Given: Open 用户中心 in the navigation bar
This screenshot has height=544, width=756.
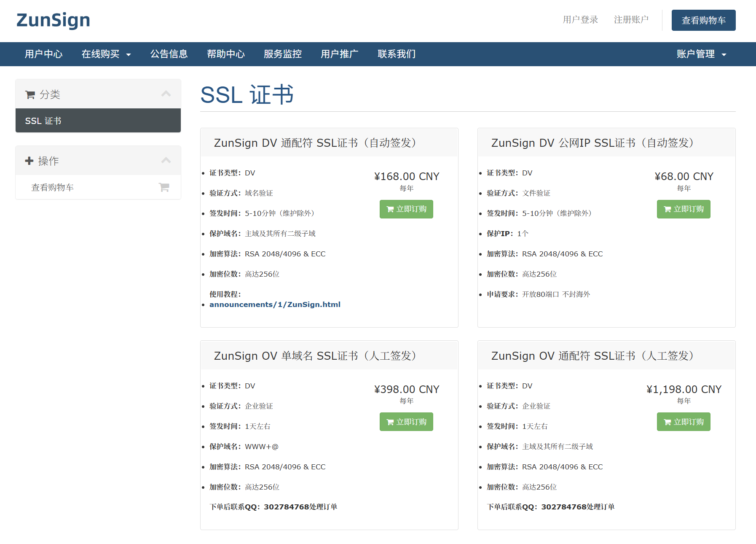Looking at the screenshot, I should (43, 54).
